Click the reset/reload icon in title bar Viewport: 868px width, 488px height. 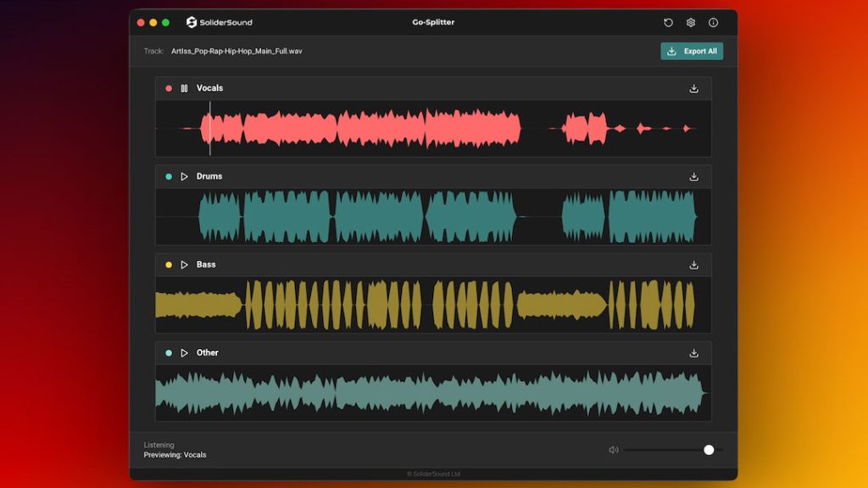pos(668,23)
